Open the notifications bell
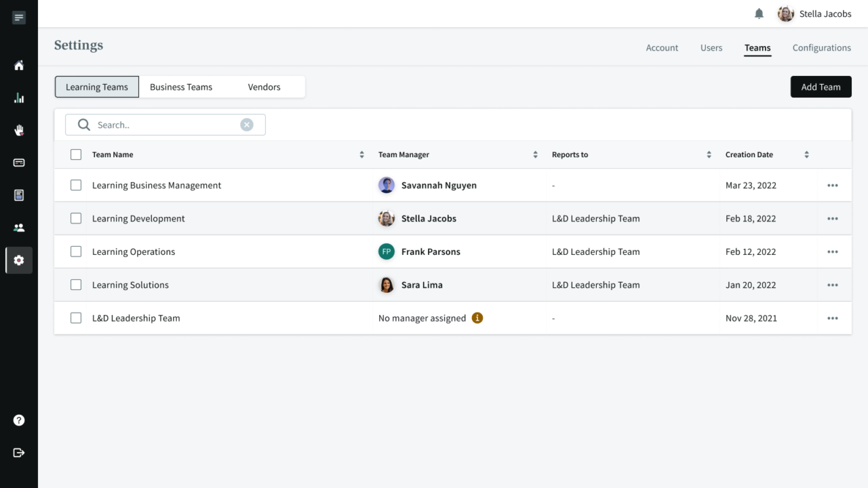868x488 pixels. click(759, 14)
